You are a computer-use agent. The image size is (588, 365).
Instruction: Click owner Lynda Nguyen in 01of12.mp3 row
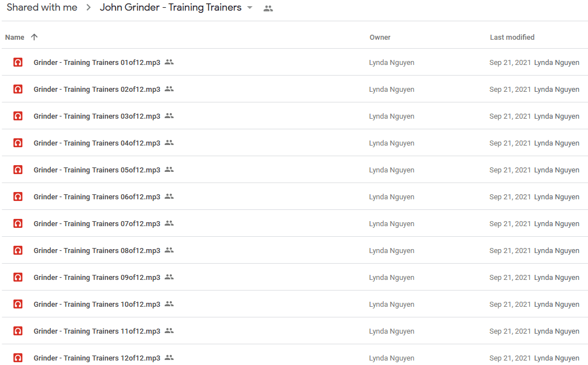[391, 63]
